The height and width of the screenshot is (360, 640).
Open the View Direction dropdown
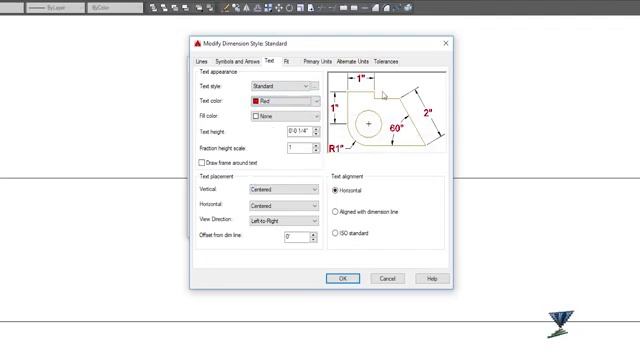click(284, 221)
